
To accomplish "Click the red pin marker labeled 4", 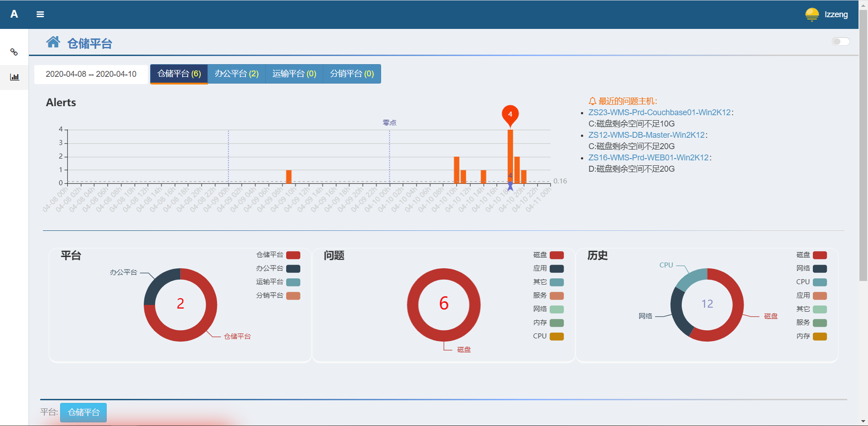I will coord(510,115).
